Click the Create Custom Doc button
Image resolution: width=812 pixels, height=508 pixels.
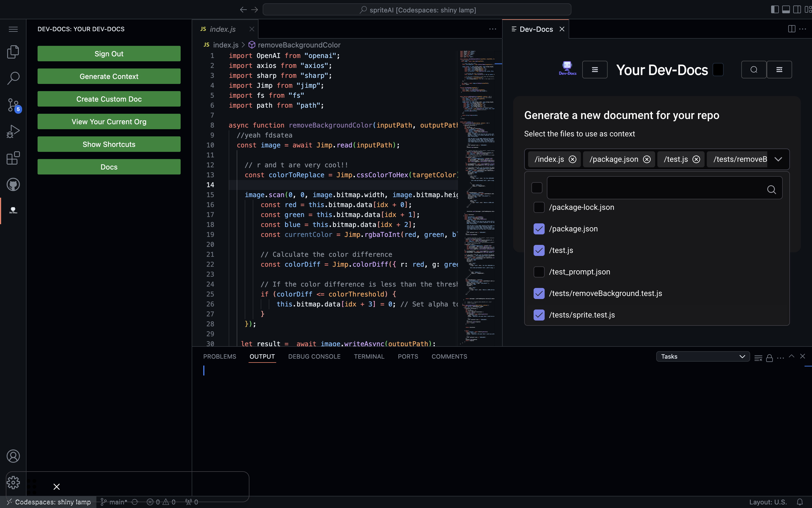(109, 99)
